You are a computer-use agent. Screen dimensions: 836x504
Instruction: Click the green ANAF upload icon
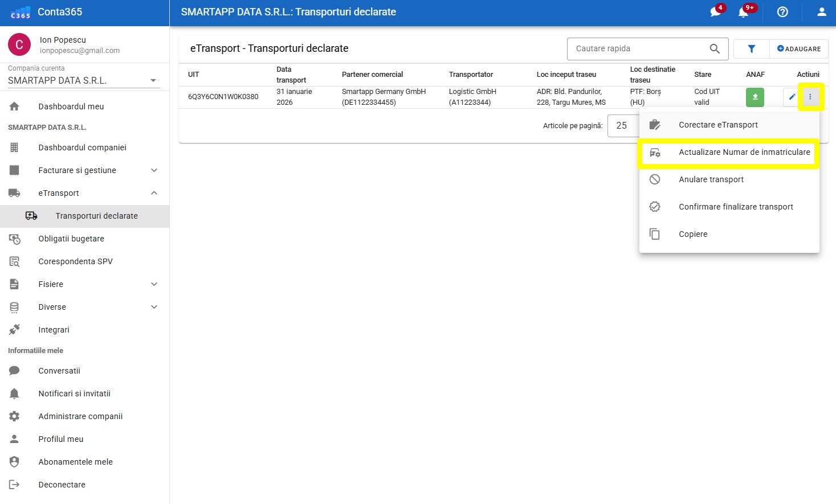[755, 97]
